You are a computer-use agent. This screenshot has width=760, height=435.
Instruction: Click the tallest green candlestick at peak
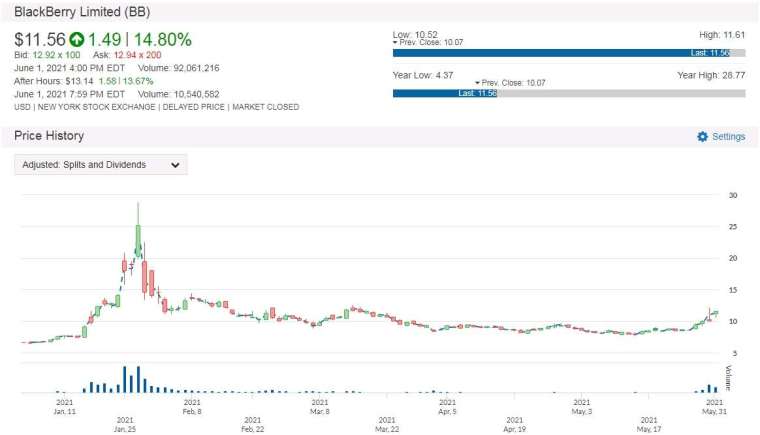pyautogui.click(x=138, y=240)
